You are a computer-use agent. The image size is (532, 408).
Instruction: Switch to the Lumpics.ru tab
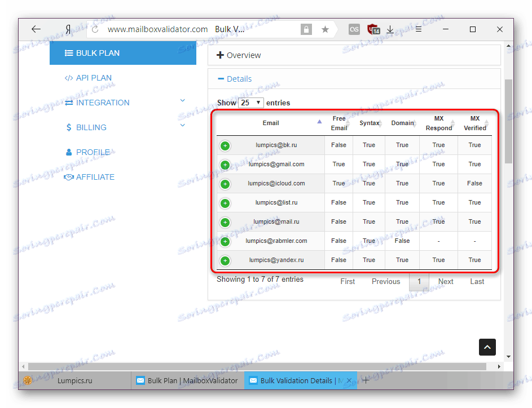click(x=75, y=380)
